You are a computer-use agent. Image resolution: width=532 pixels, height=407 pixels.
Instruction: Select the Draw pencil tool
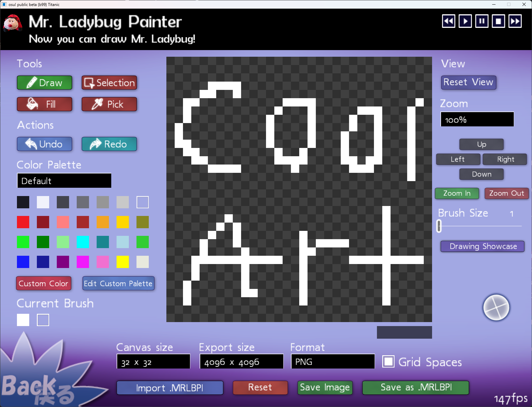click(x=44, y=83)
